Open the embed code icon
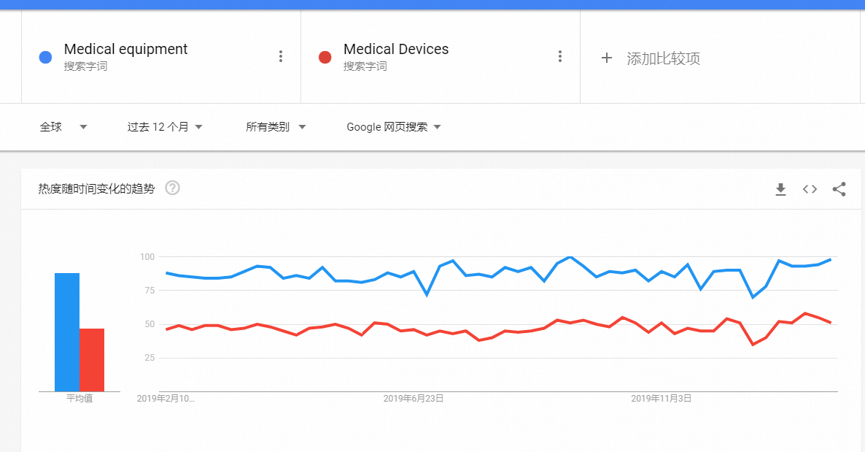 coord(809,189)
